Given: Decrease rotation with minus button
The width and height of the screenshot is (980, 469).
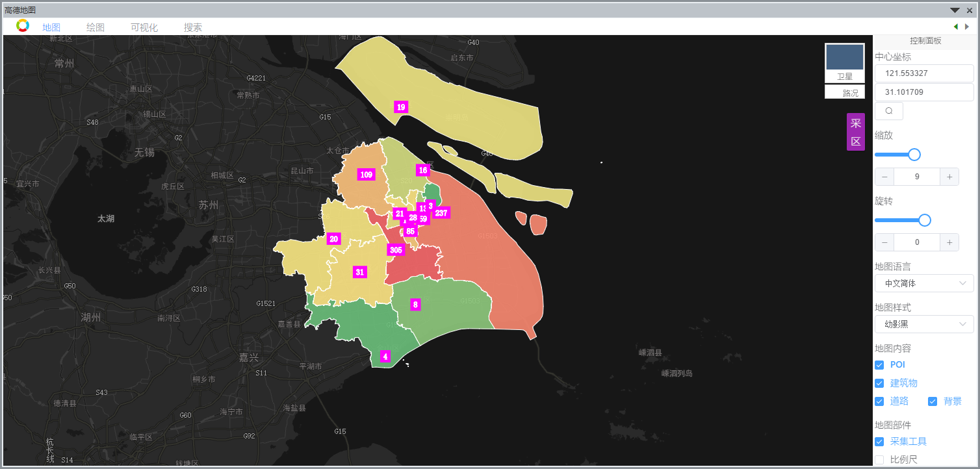Looking at the screenshot, I should point(884,242).
